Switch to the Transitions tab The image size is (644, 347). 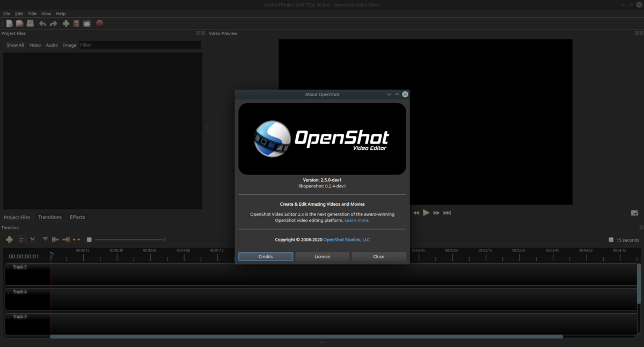pyautogui.click(x=50, y=217)
